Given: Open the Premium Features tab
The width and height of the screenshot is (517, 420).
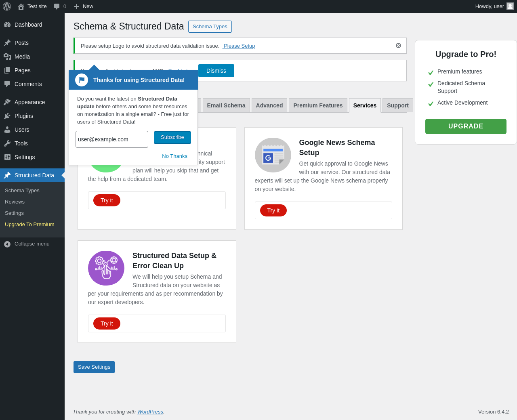Looking at the screenshot, I should pos(318,105).
